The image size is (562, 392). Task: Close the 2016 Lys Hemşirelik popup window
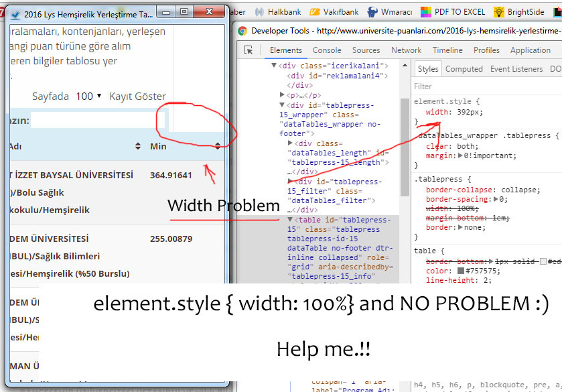point(209,13)
